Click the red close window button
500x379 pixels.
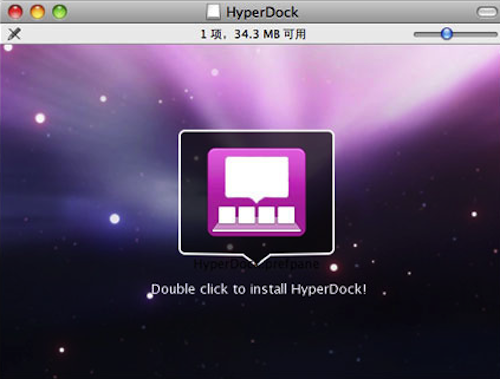click(x=15, y=12)
